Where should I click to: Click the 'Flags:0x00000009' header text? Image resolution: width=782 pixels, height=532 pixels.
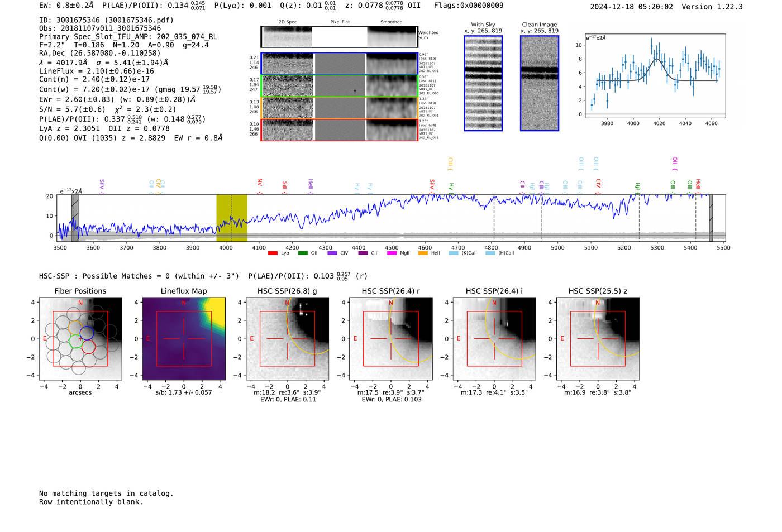click(x=469, y=6)
